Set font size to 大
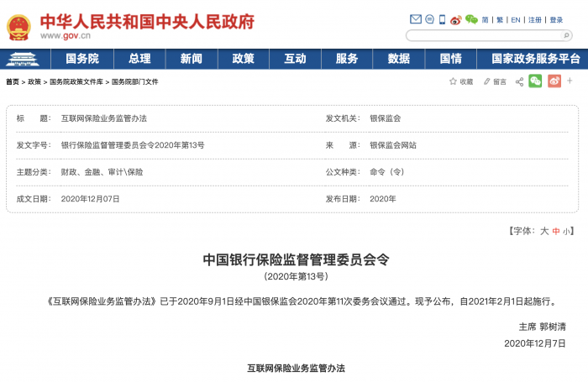The image size is (588, 382). tap(544, 232)
